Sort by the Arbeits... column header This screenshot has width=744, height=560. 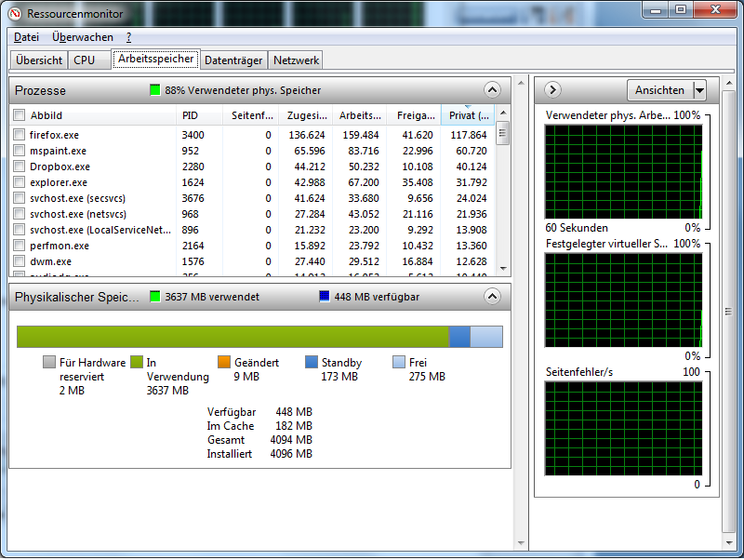click(360, 115)
